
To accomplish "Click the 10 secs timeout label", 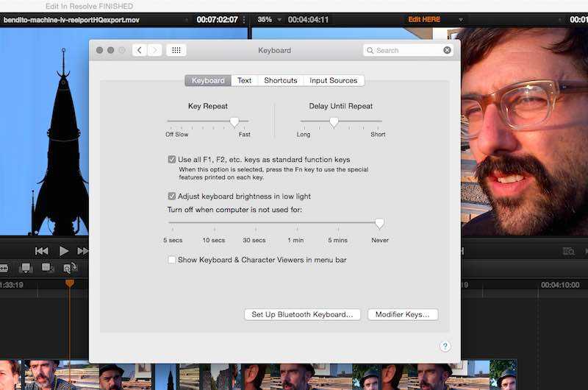I will coord(214,240).
